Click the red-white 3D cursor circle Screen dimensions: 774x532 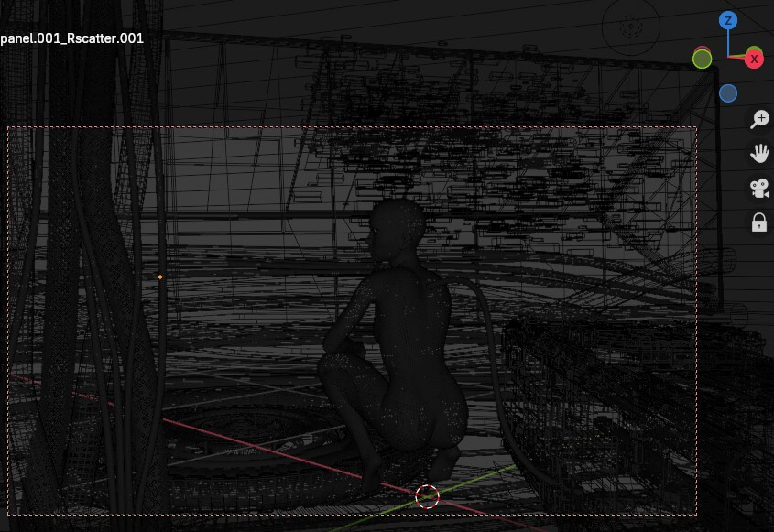[427, 496]
